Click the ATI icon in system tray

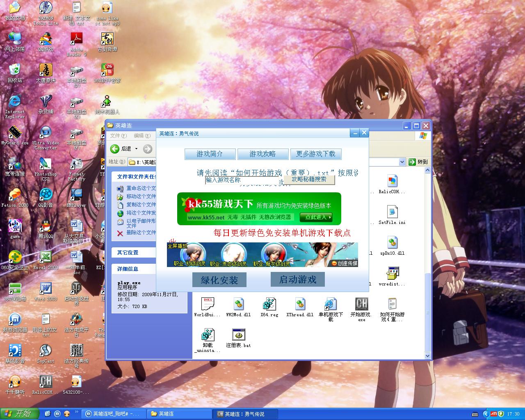point(493,414)
